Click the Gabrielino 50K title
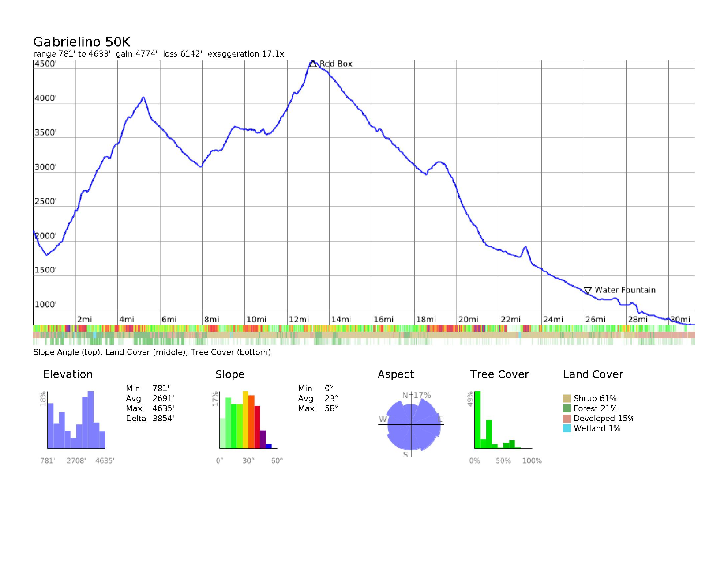This screenshot has height=563, width=728. (x=82, y=42)
